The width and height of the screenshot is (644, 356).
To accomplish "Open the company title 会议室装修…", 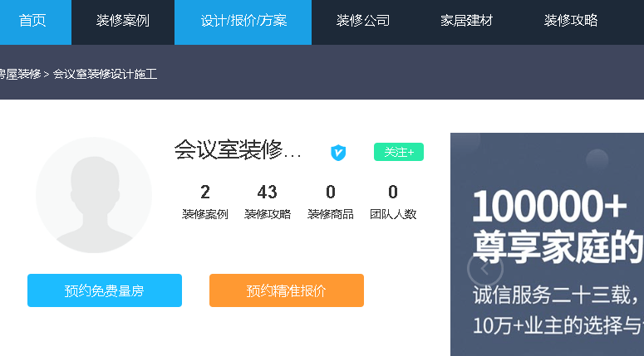I will pyautogui.click(x=238, y=150).
